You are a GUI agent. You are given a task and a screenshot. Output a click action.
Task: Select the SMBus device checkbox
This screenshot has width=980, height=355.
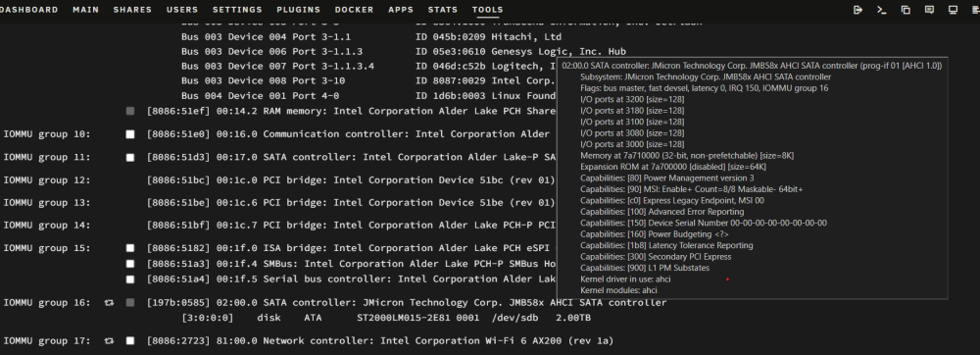[x=130, y=264]
